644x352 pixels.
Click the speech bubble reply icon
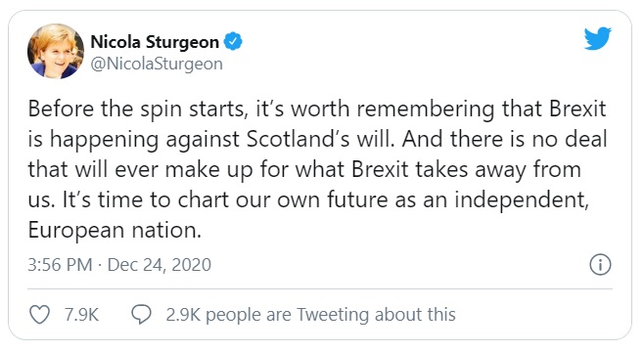pos(141,315)
